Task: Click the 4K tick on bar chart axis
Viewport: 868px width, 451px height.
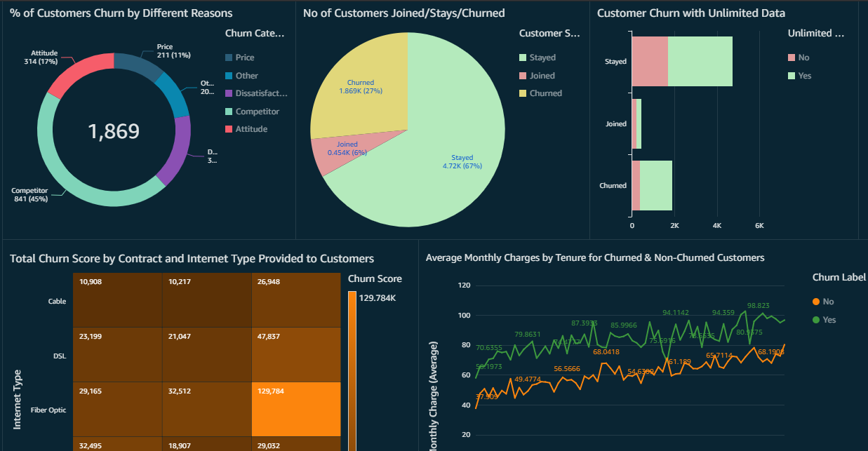Action: click(717, 226)
